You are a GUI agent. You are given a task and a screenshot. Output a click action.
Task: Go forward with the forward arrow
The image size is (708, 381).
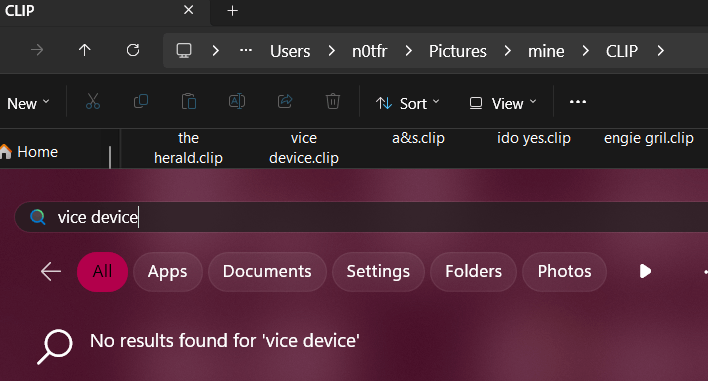[x=37, y=50]
